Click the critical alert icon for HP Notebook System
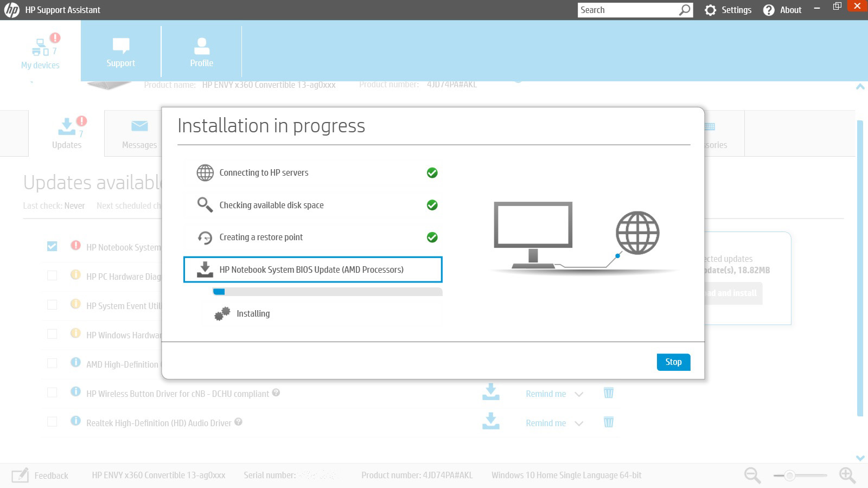 pyautogui.click(x=76, y=245)
